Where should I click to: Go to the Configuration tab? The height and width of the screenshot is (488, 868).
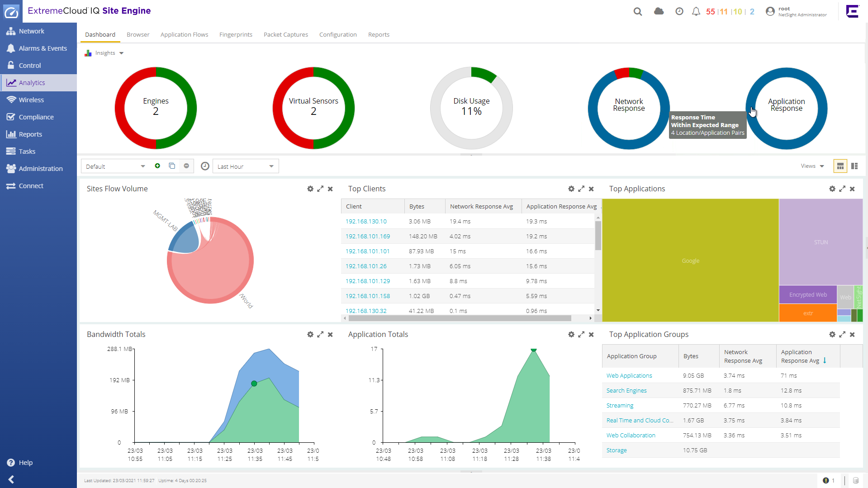tap(338, 34)
